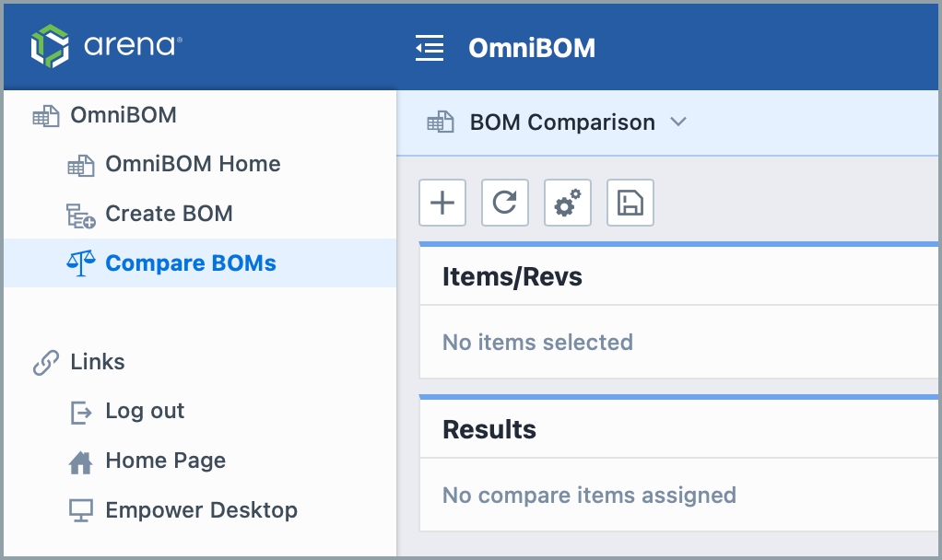Refresh the BOM comparison results
Image resolution: width=942 pixels, height=560 pixels.
tap(504, 203)
